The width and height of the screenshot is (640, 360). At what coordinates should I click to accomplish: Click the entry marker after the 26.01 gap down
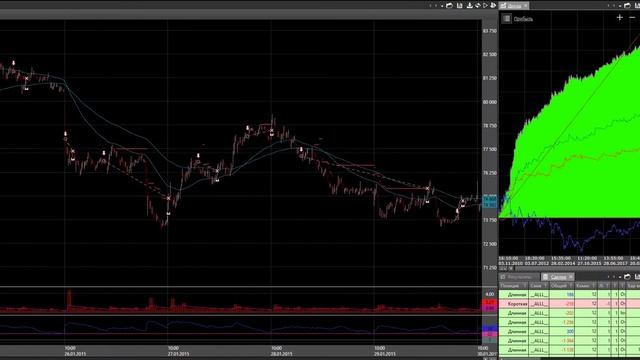tap(65, 134)
